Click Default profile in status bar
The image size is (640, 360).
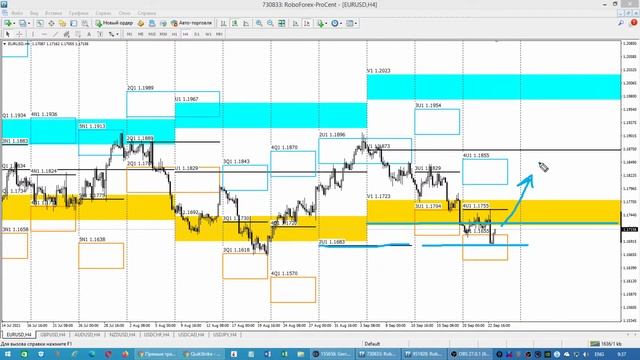(x=372, y=344)
